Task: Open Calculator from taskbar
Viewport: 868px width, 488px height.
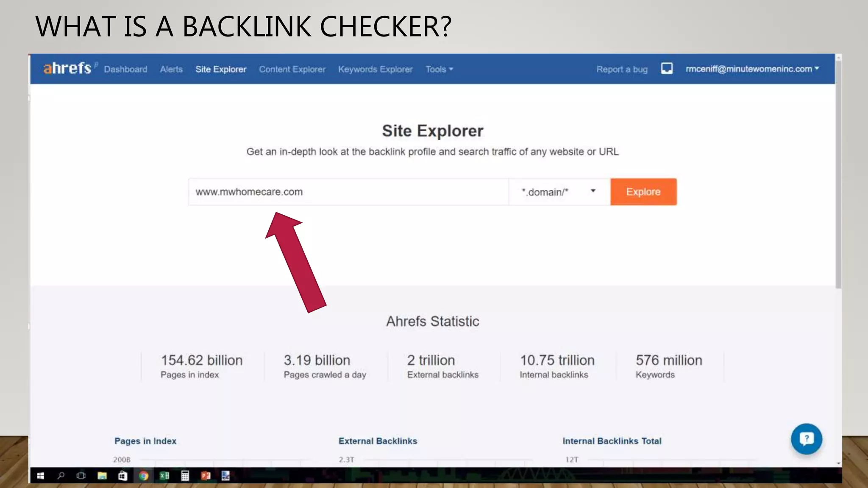Action: click(185, 476)
